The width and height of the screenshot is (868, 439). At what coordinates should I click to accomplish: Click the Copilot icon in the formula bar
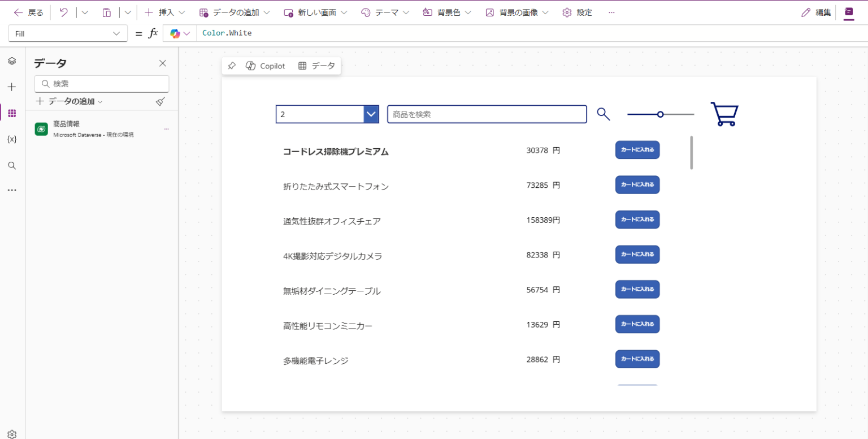175,33
